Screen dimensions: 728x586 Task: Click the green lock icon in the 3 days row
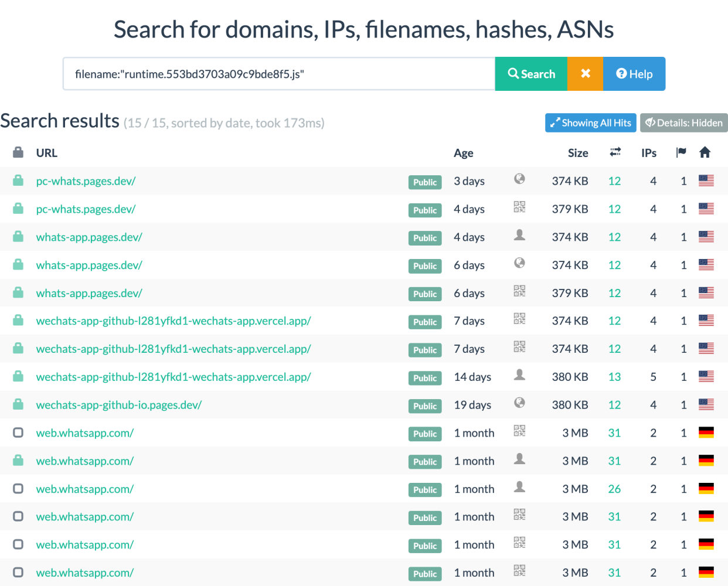(x=18, y=180)
